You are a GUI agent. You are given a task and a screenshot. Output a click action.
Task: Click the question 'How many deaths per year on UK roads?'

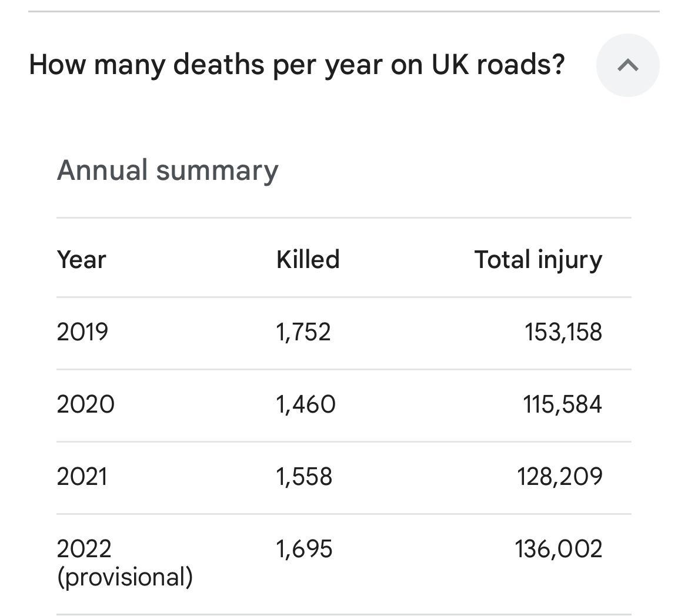(x=297, y=64)
